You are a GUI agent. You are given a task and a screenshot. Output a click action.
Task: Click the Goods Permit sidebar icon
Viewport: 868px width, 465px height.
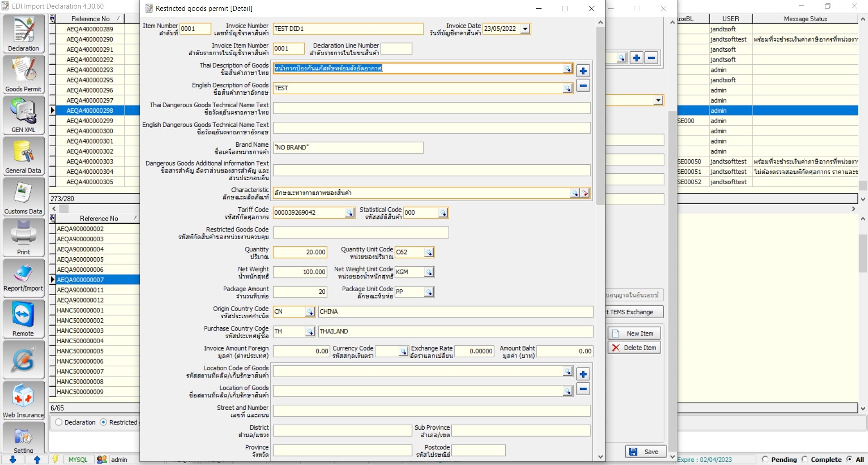(x=24, y=74)
